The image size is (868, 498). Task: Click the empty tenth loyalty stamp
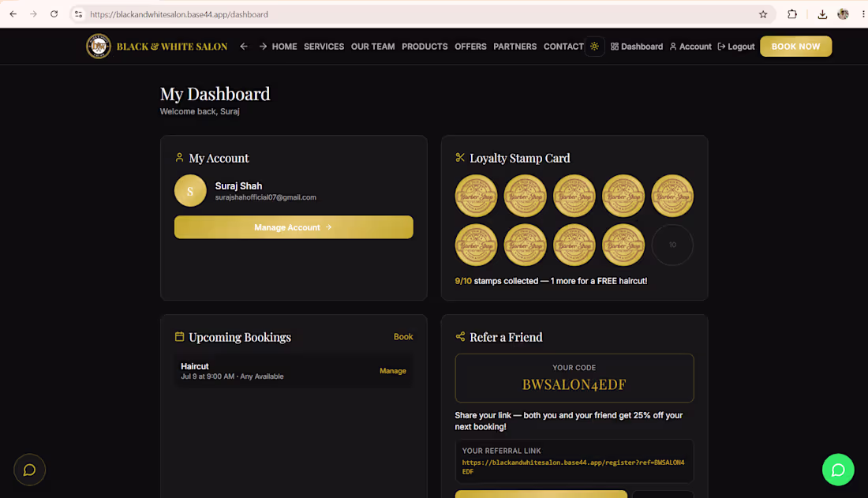[672, 245]
